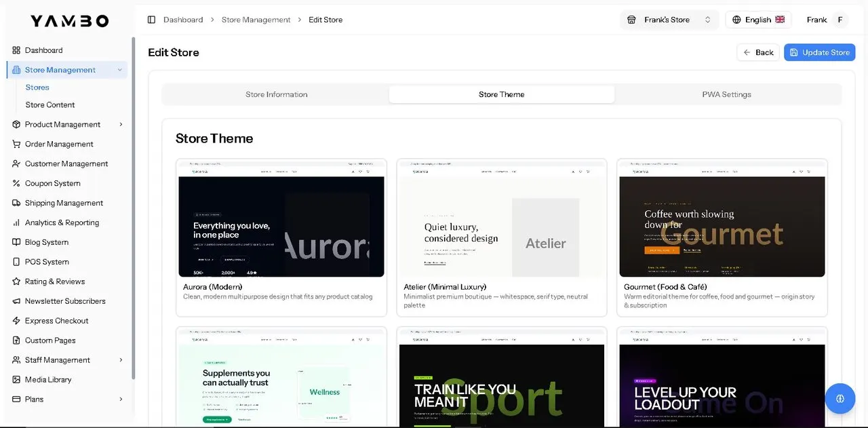Switch to the Store Information tab

(277, 94)
